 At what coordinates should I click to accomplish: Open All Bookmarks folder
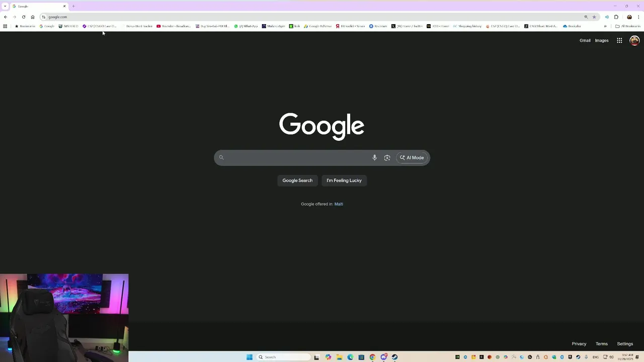click(628, 26)
